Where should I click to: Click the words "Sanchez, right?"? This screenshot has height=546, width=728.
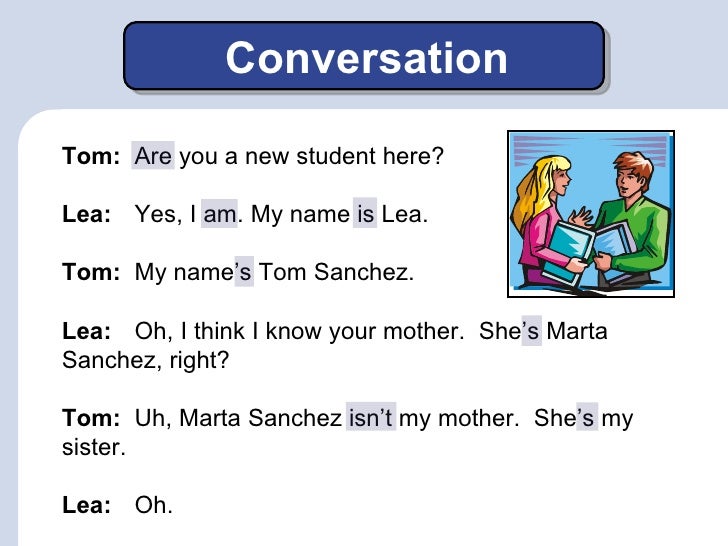point(146,360)
